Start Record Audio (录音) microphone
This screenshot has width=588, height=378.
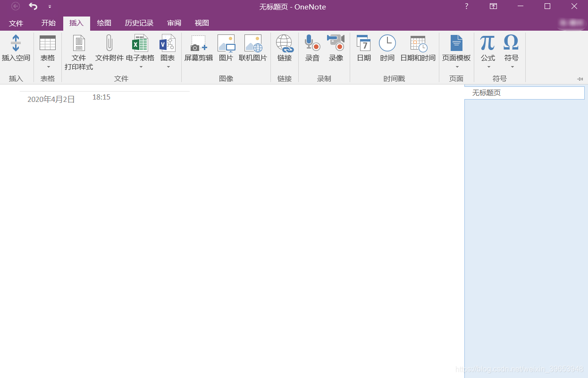tap(312, 43)
